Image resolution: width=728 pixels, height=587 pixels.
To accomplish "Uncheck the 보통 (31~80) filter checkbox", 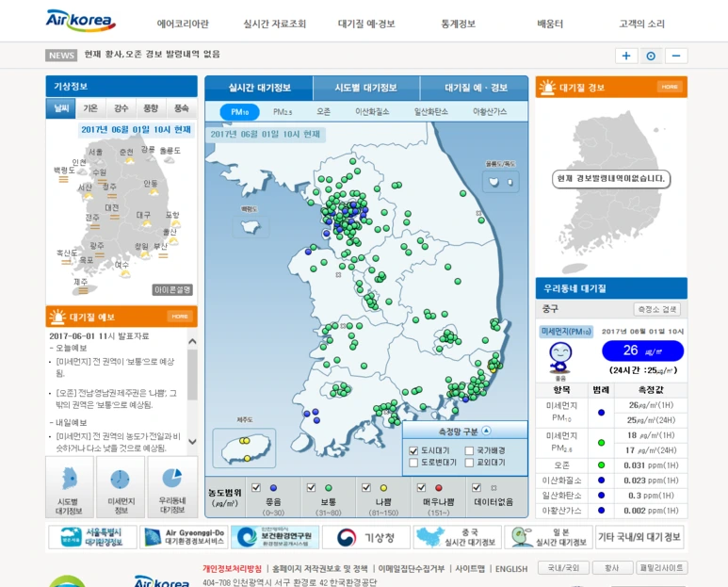I will point(311,487).
